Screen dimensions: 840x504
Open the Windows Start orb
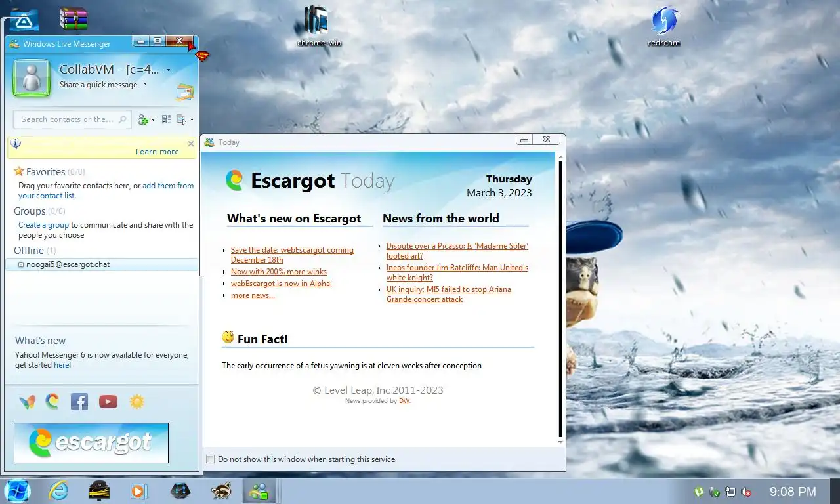(17, 491)
